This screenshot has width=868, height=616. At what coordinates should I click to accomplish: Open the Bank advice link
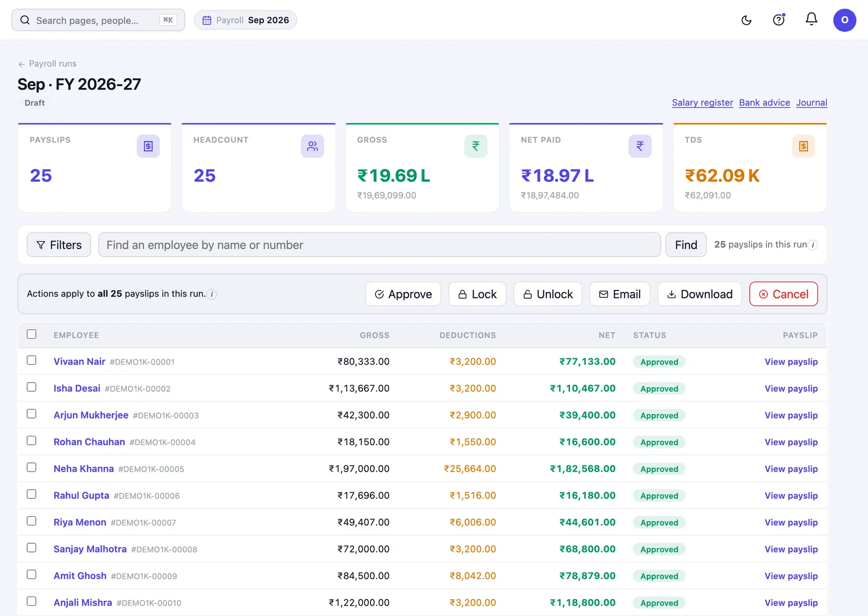(764, 103)
